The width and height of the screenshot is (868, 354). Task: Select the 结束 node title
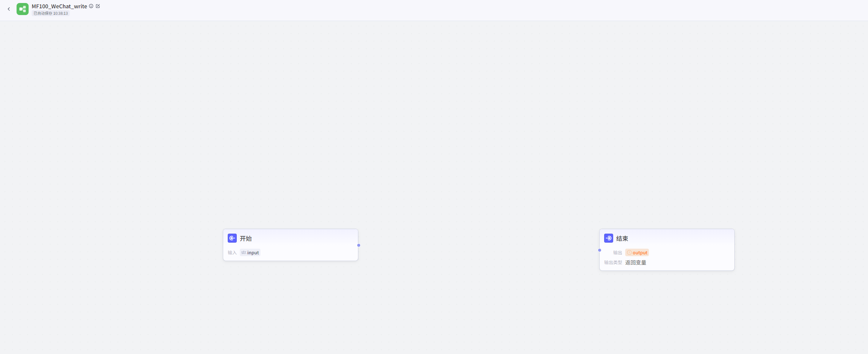tap(622, 239)
